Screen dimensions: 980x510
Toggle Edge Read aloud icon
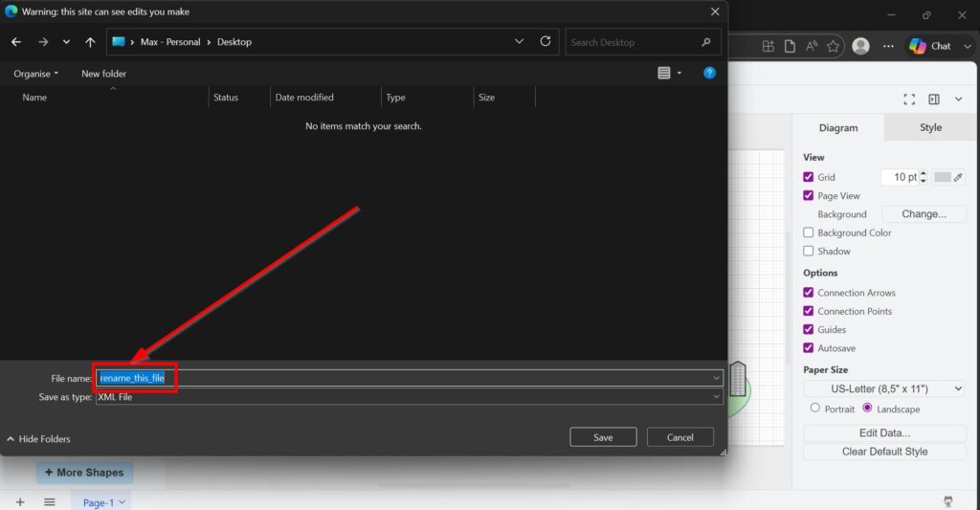[x=812, y=46]
